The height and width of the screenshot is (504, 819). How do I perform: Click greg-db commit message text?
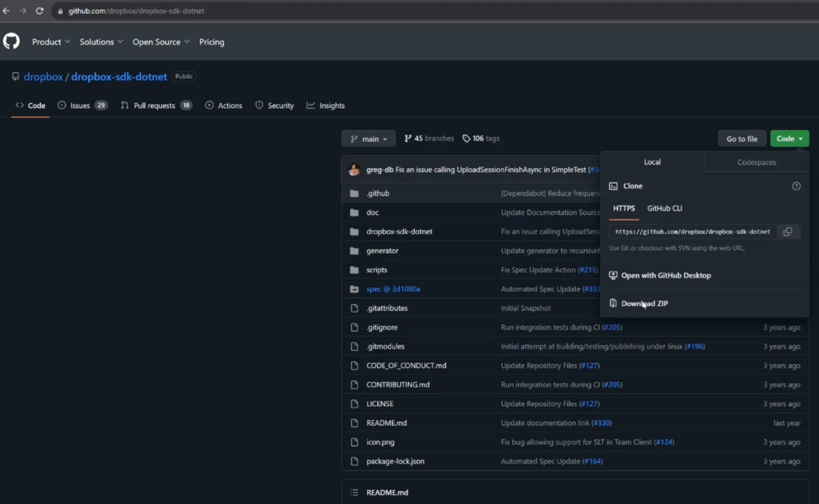(491, 170)
